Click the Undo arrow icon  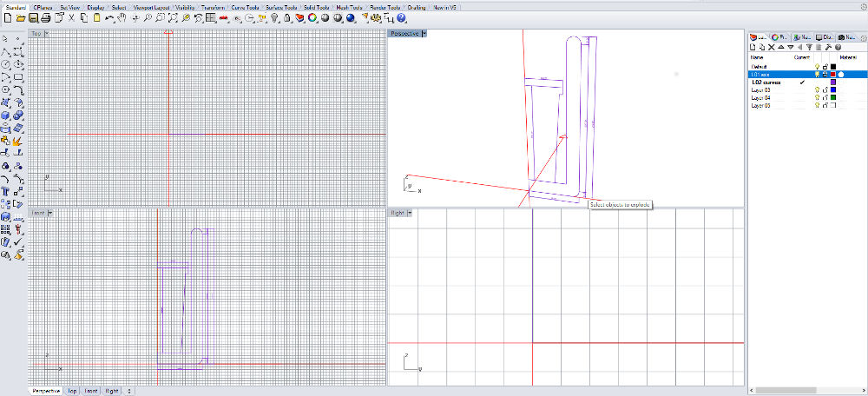(109, 18)
